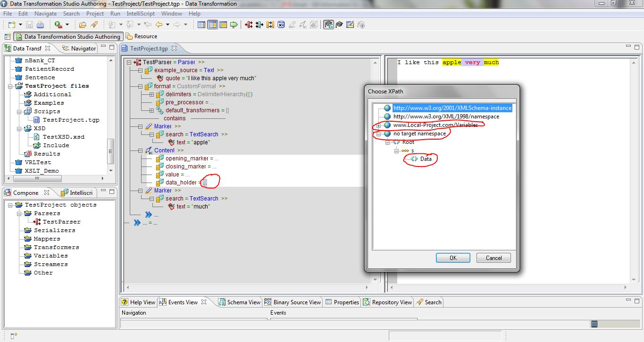Toggle the highlighted learning-mode toolbar button
This screenshot has height=342, width=644.
coord(329,25)
